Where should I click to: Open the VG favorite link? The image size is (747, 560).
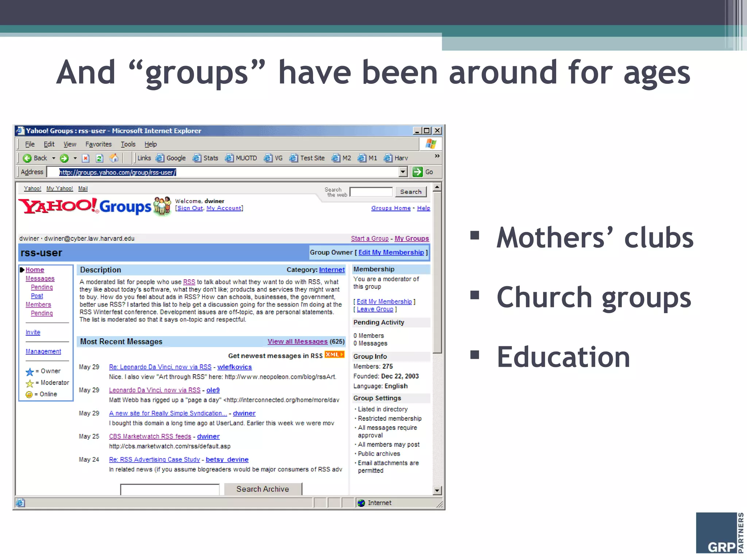point(273,158)
